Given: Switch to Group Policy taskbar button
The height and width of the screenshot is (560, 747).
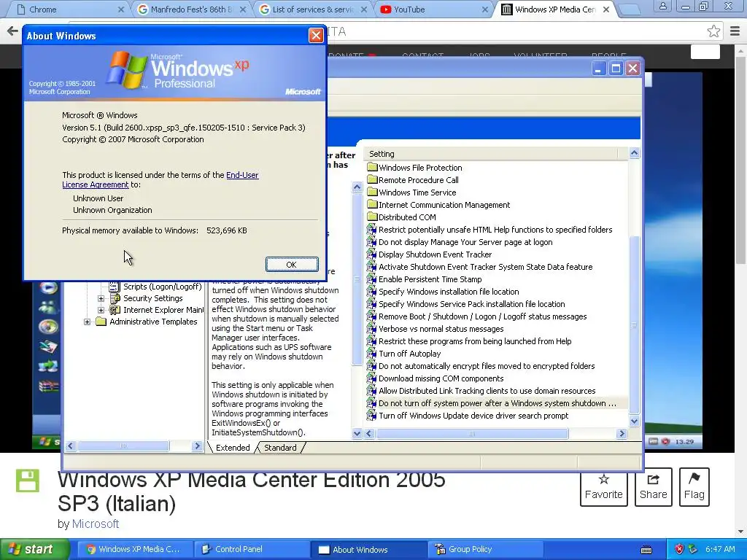Looking at the screenshot, I should pyautogui.click(x=484, y=550).
